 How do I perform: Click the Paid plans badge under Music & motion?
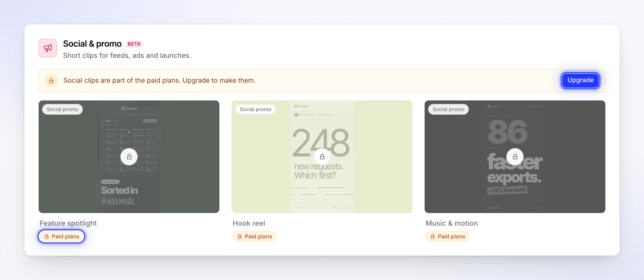pos(447,236)
